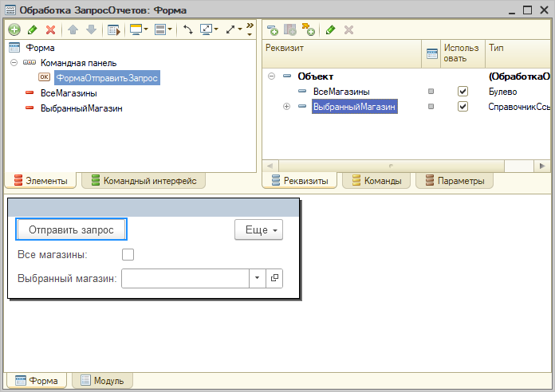Toggle the 'Все магазины' checkbox in form preview

(128, 255)
